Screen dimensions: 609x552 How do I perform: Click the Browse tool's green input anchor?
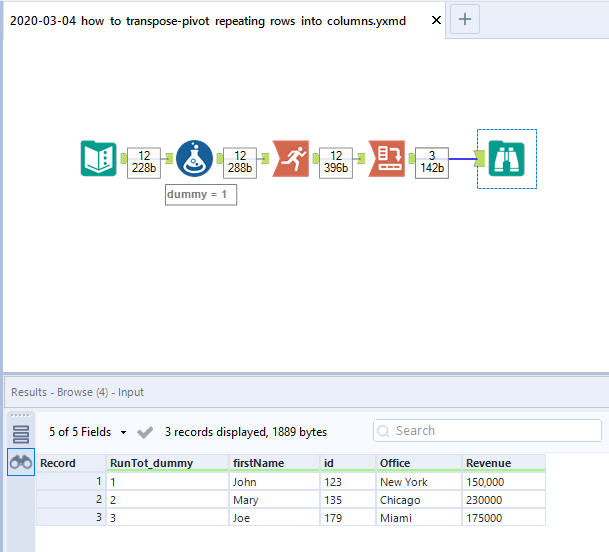point(480,158)
